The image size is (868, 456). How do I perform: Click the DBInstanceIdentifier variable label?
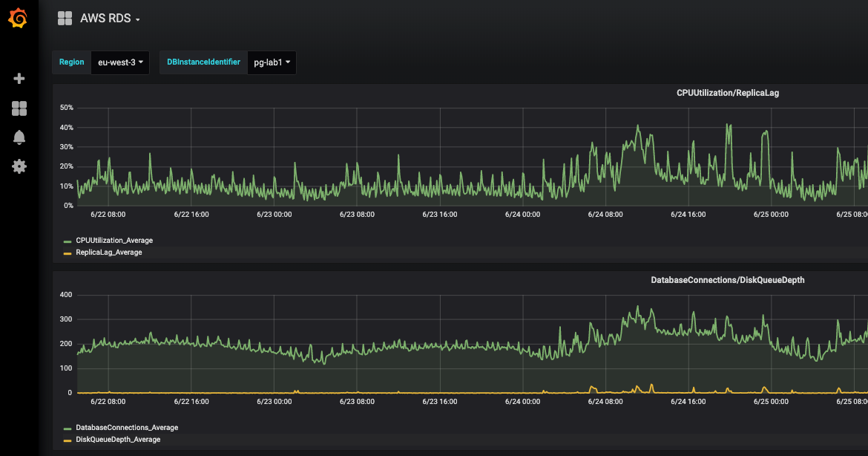click(x=202, y=62)
